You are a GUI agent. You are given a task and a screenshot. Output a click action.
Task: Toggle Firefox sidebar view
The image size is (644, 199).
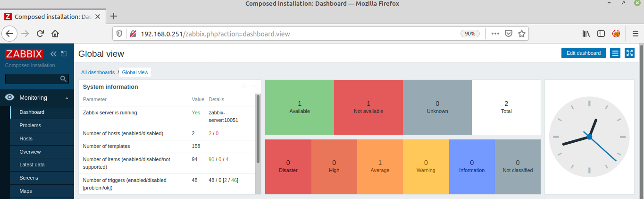(x=601, y=34)
